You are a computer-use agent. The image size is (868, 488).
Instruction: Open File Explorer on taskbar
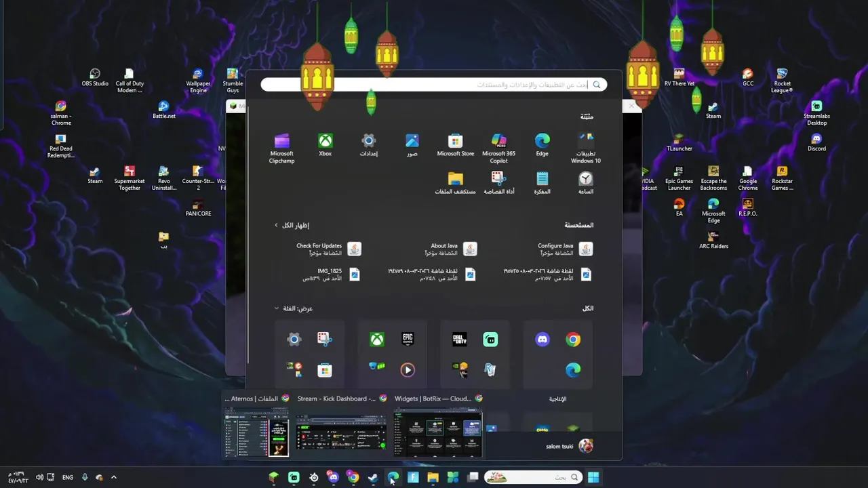(x=433, y=477)
